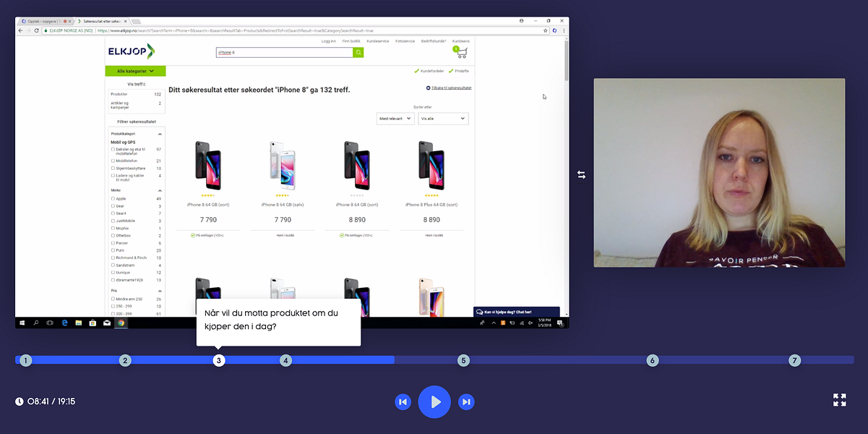Check the Skjermbeskyttere filter checkbox
Image resolution: width=868 pixels, height=434 pixels.
tap(113, 168)
